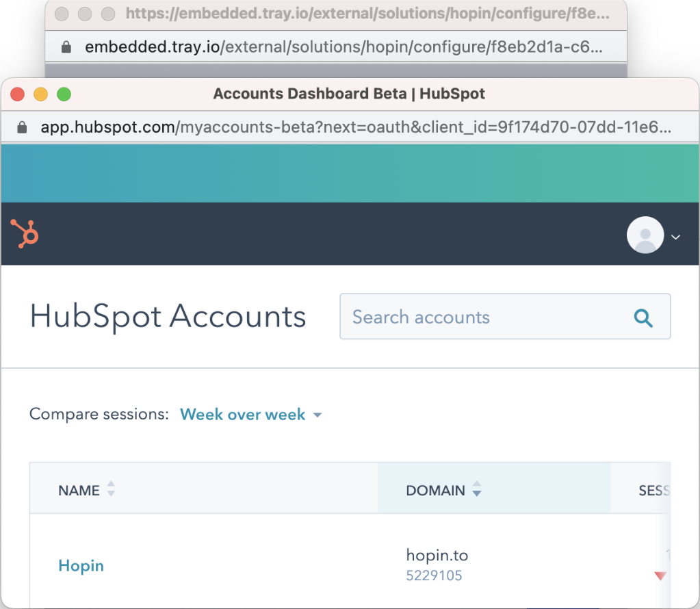Click the HubSpot window padlock icon

(x=22, y=127)
